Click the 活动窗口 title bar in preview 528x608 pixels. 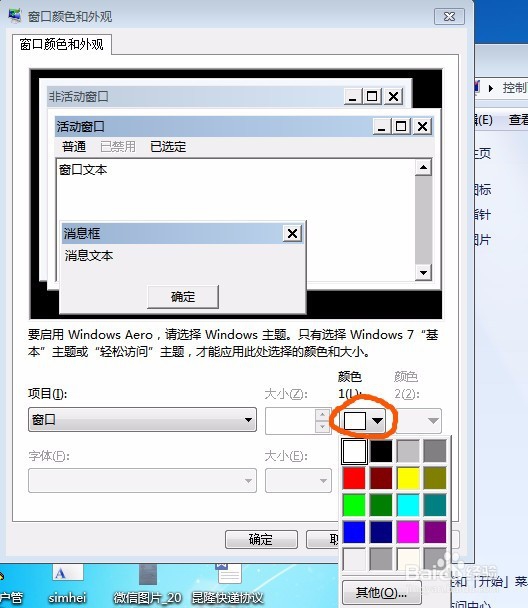(244, 126)
